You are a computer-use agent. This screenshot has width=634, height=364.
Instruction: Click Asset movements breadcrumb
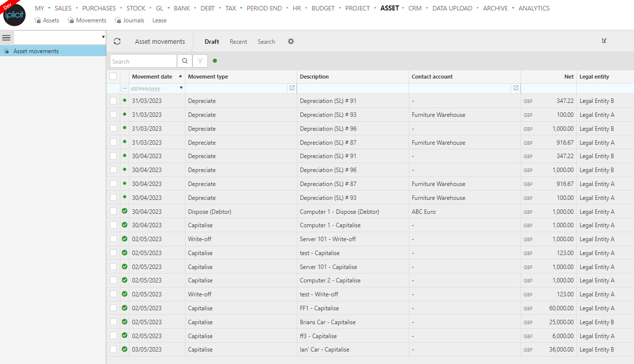[x=160, y=42]
